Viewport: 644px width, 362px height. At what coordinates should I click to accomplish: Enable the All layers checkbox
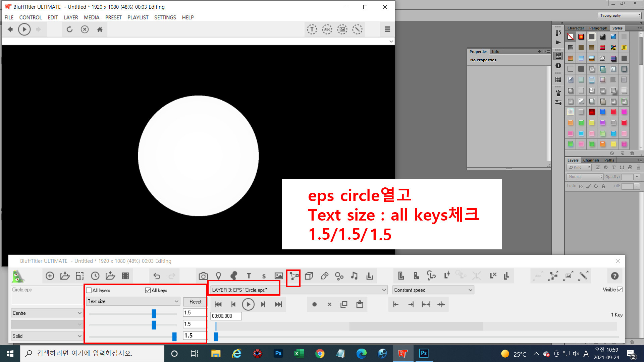(89, 290)
